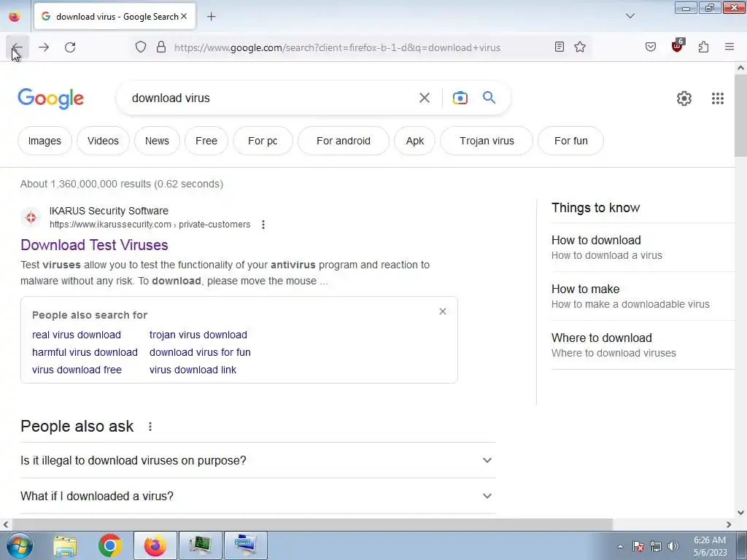Click the magnifier search button
The height and width of the screenshot is (560, 747).
[489, 98]
